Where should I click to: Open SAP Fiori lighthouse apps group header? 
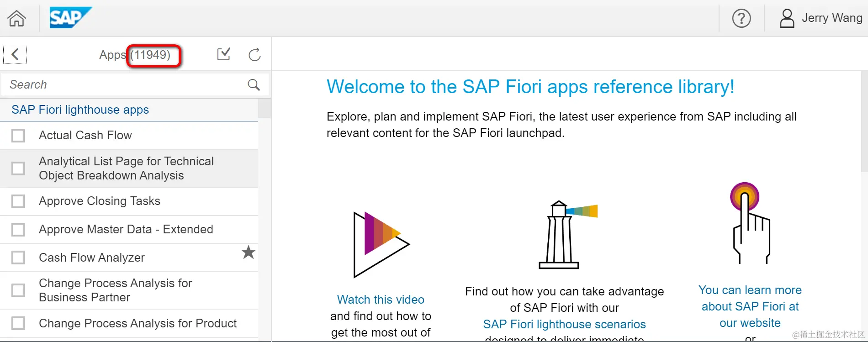129,110
